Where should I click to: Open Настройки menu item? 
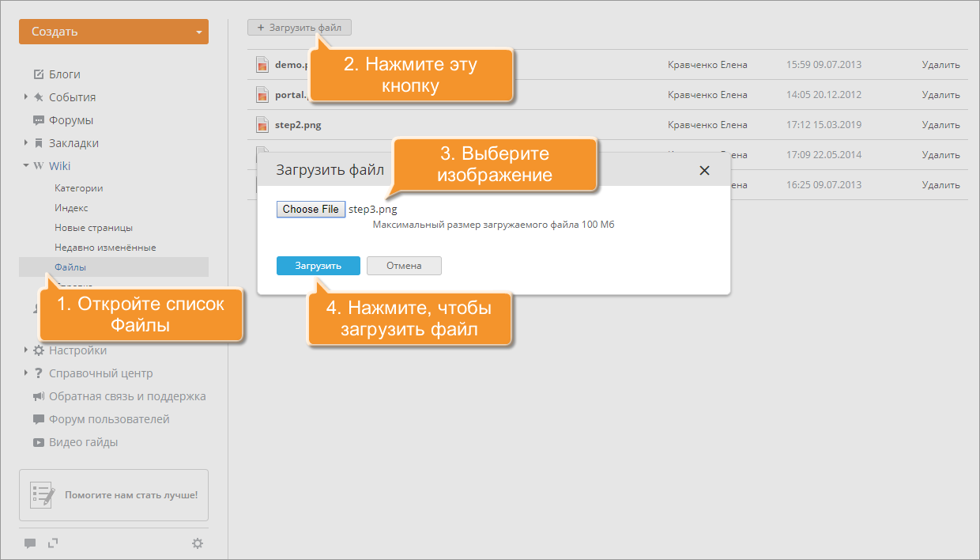click(x=77, y=350)
